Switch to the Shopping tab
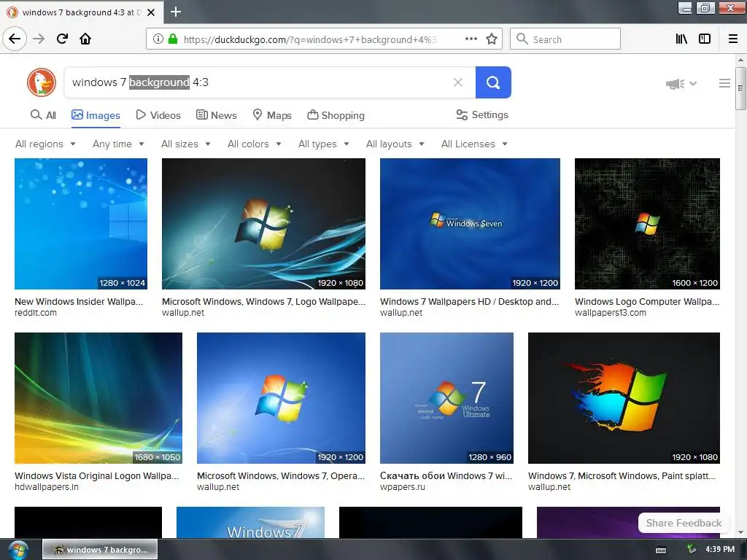Image resolution: width=747 pixels, height=560 pixels. 336,115
